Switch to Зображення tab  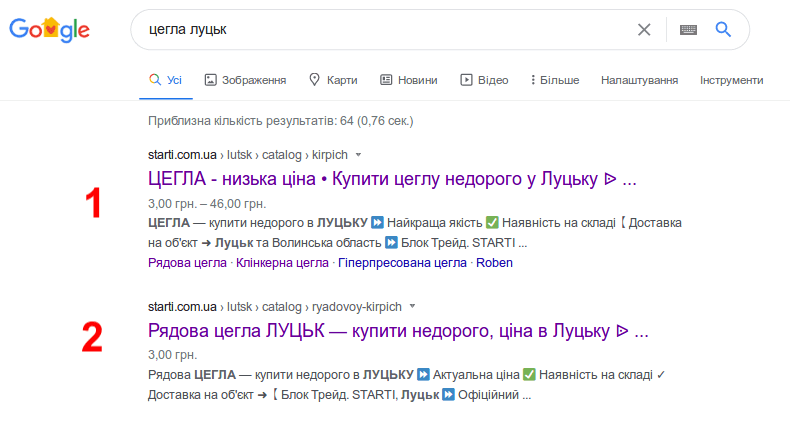tap(245, 80)
